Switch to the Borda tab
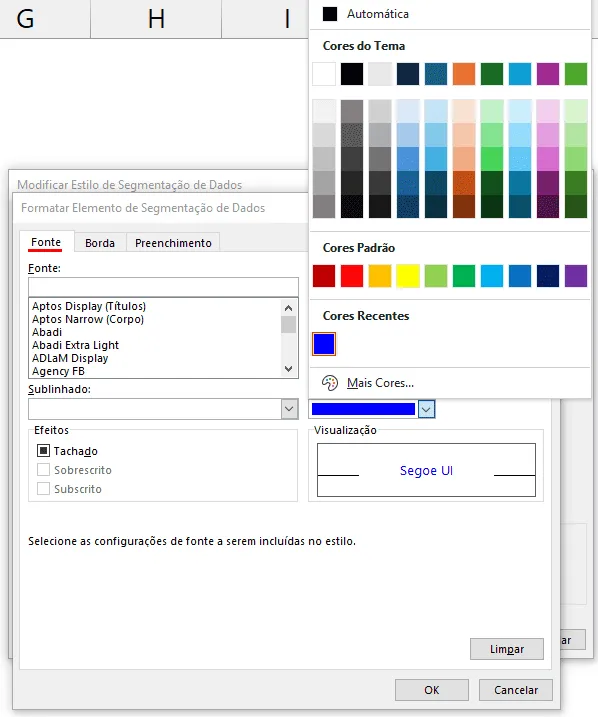The width and height of the screenshot is (598, 717). (100, 243)
